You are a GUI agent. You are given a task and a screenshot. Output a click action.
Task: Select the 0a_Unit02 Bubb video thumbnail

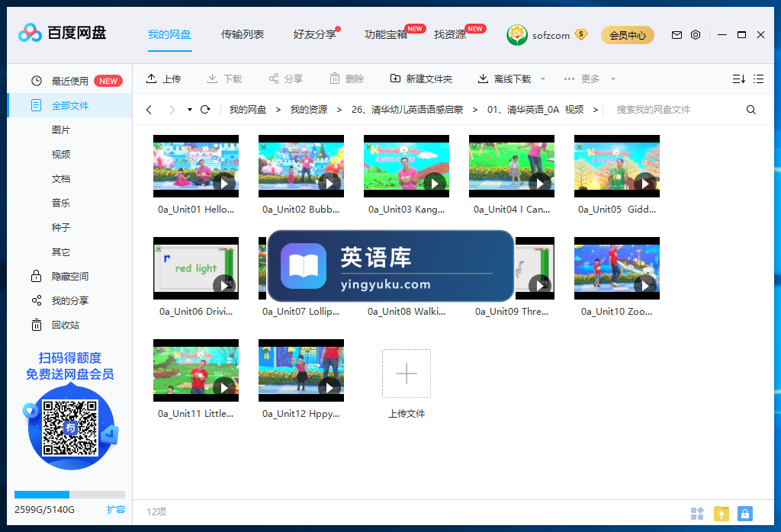301,166
